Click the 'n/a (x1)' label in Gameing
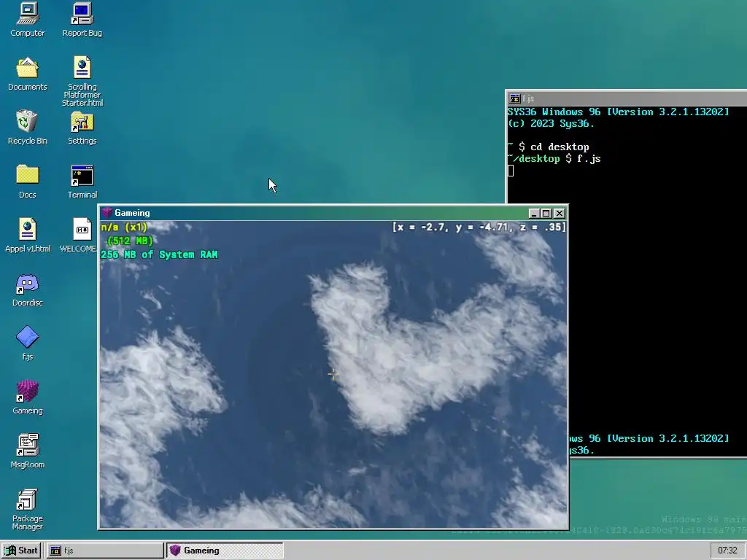747x560 pixels. point(124,227)
